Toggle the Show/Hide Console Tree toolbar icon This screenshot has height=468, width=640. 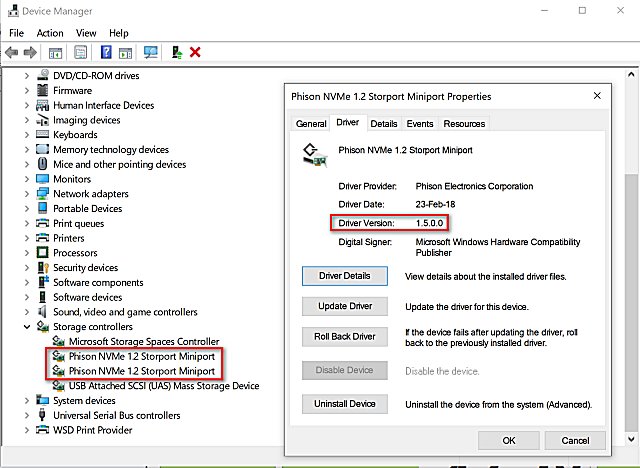(x=56, y=53)
